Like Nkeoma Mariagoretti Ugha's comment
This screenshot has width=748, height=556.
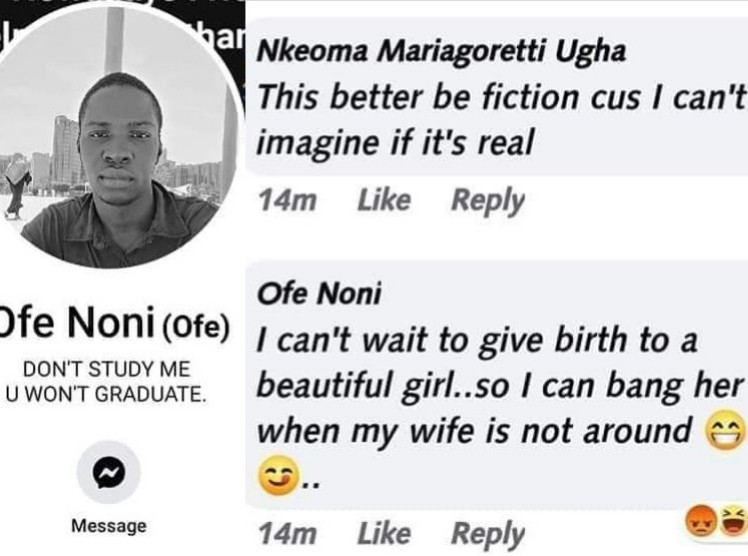point(383,201)
